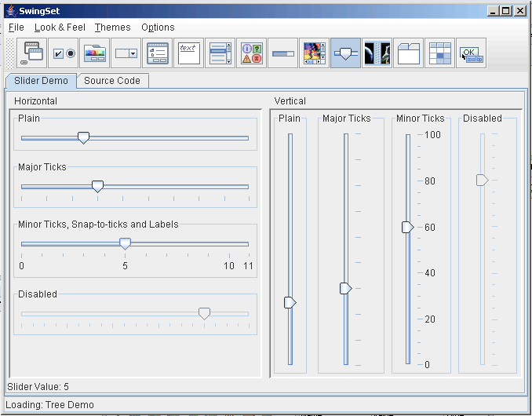The image size is (532, 416).
Task: Open the Scroll Pane demo icon
Action: click(x=314, y=53)
